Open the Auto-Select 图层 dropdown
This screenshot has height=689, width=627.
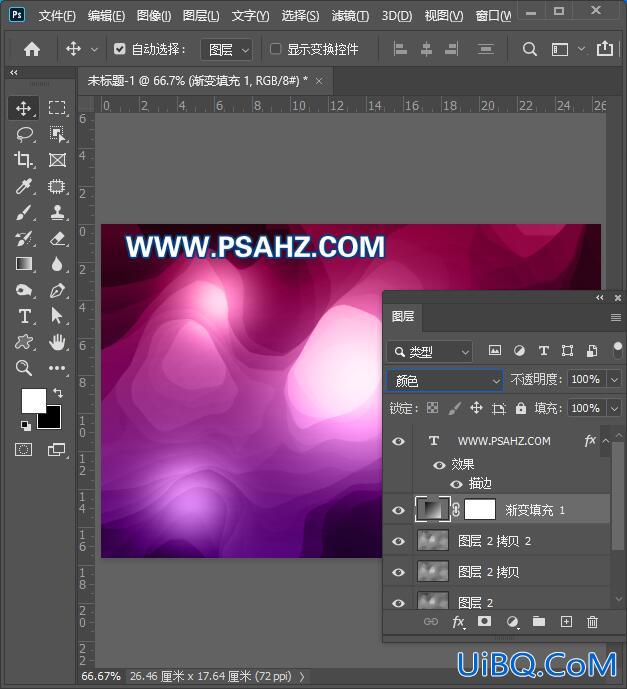click(227, 49)
